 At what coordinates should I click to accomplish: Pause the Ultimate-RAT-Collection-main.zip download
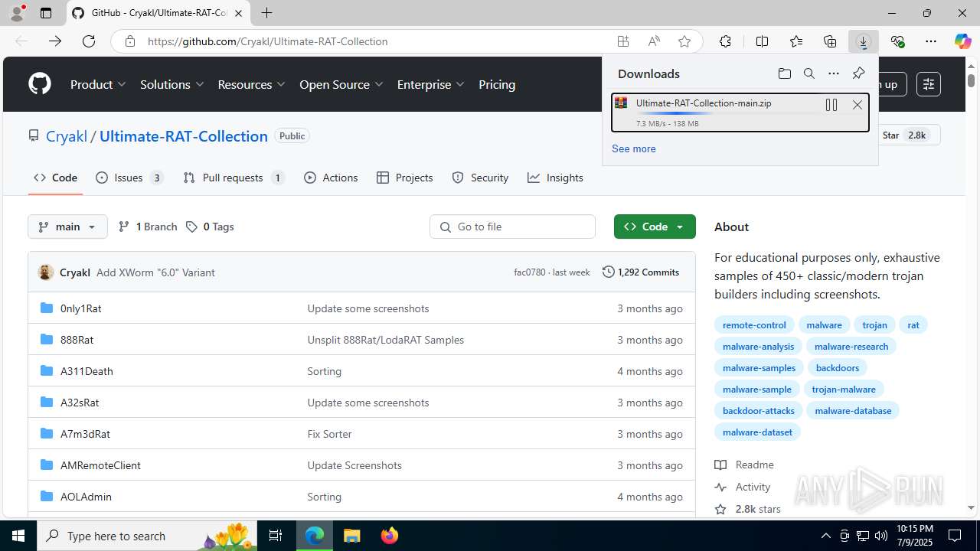coord(831,105)
